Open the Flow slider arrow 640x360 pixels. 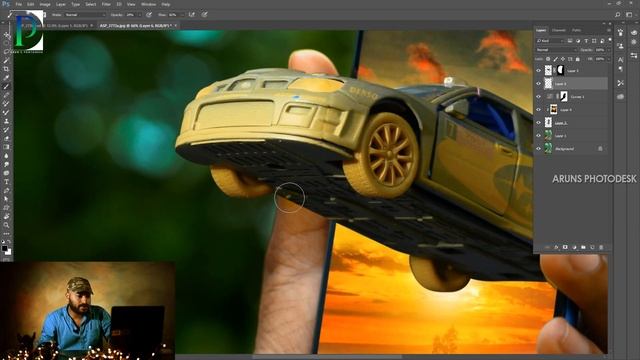(183, 15)
